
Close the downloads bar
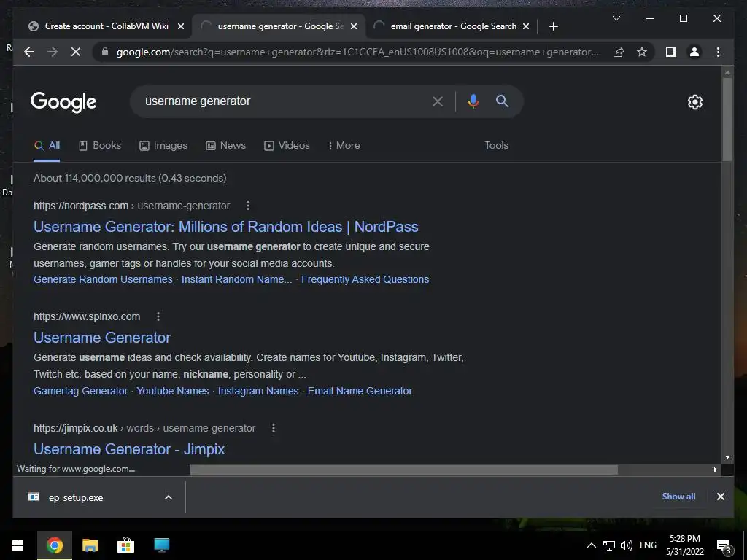[x=720, y=497]
